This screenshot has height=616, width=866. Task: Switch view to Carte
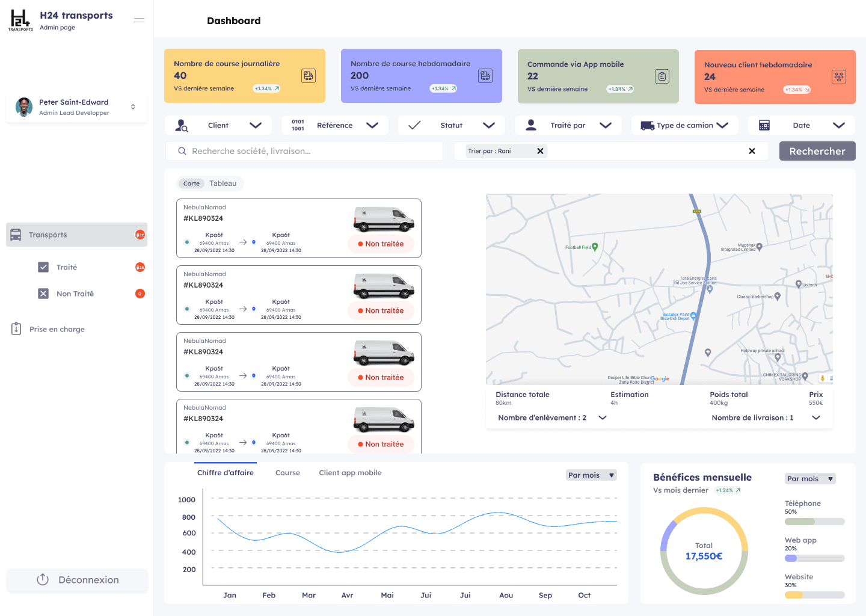pos(191,183)
